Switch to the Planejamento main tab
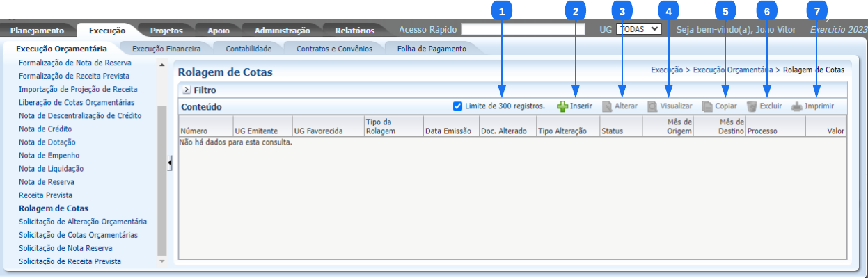Viewport: 868px width, 278px height. click(x=37, y=31)
